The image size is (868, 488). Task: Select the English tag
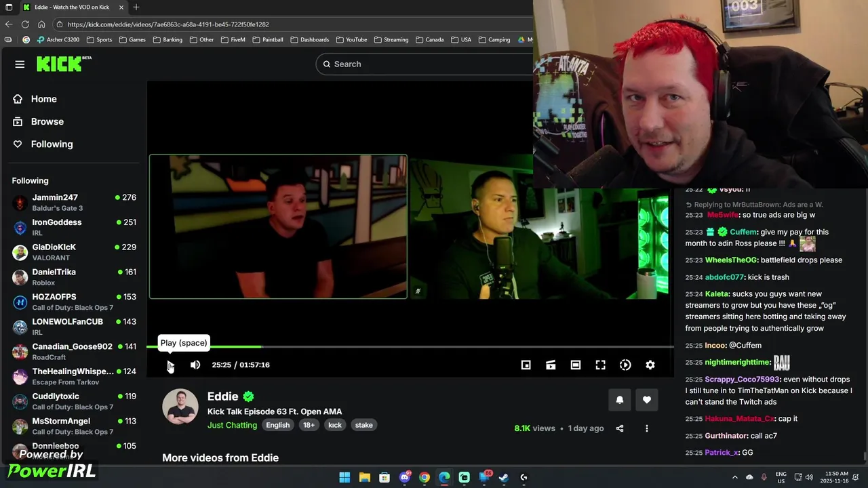point(277,425)
